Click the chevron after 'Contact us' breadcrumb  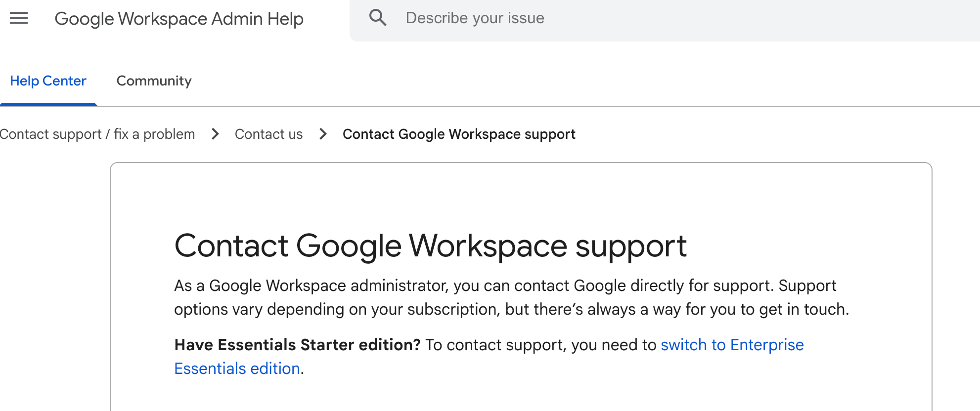pos(323,134)
